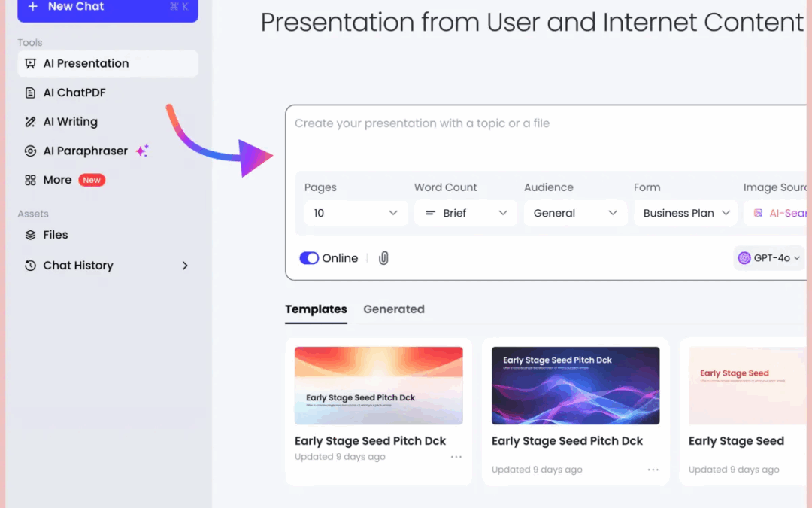Open the Files stack icon
Viewport: 812px width, 508px height.
coord(30,235)
